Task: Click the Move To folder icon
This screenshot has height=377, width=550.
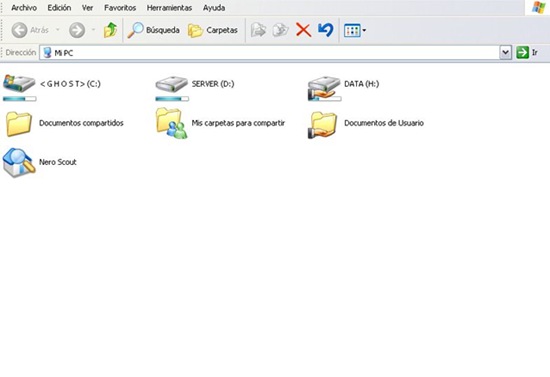Action: 258,30
